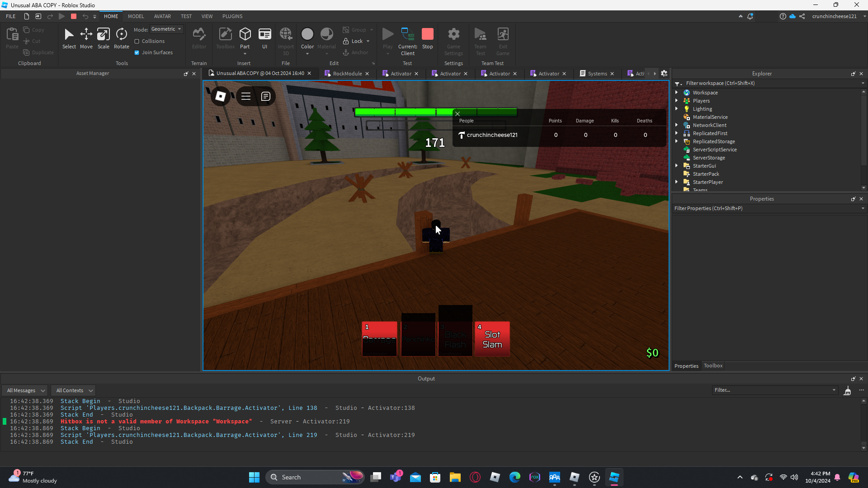Open the document tabs settings gear
The width and height of the screenshot is (868, 488).
tap(664, 73)
